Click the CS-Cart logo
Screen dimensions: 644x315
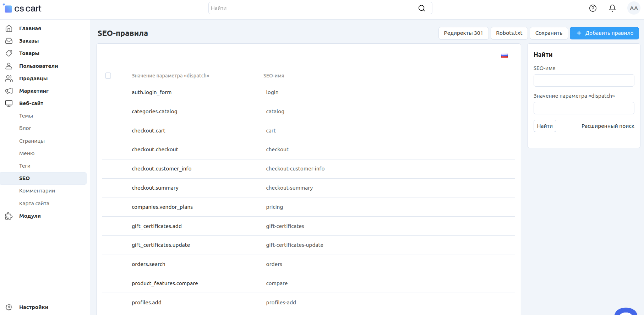click(22, 9)
